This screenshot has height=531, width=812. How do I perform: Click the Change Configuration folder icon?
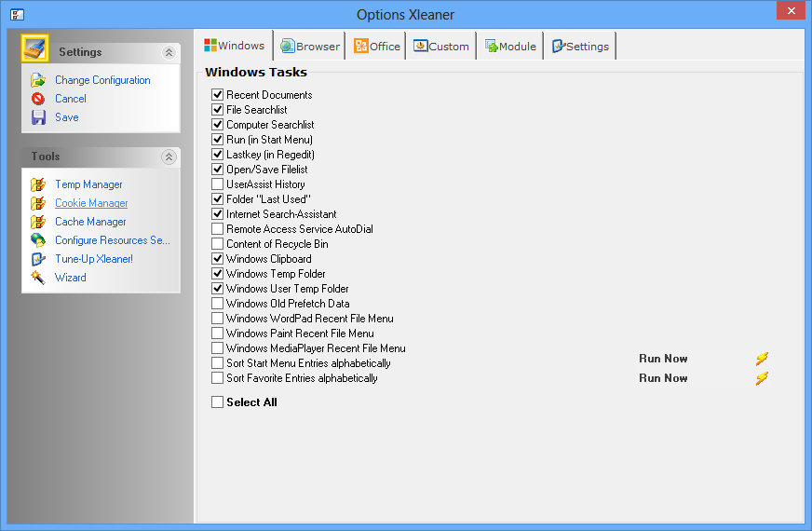pyautogui.click(x=38, y=80)
